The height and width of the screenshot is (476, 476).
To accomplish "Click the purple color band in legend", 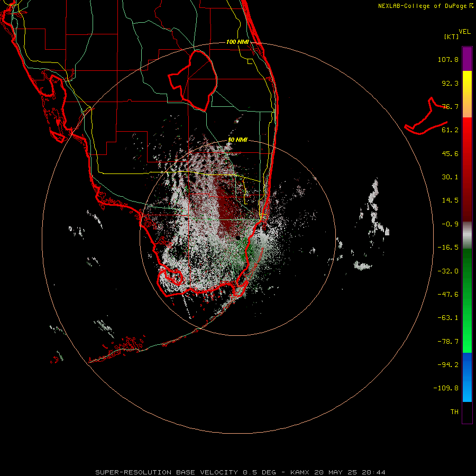I will pyautogui.click(x=467, y=59).
